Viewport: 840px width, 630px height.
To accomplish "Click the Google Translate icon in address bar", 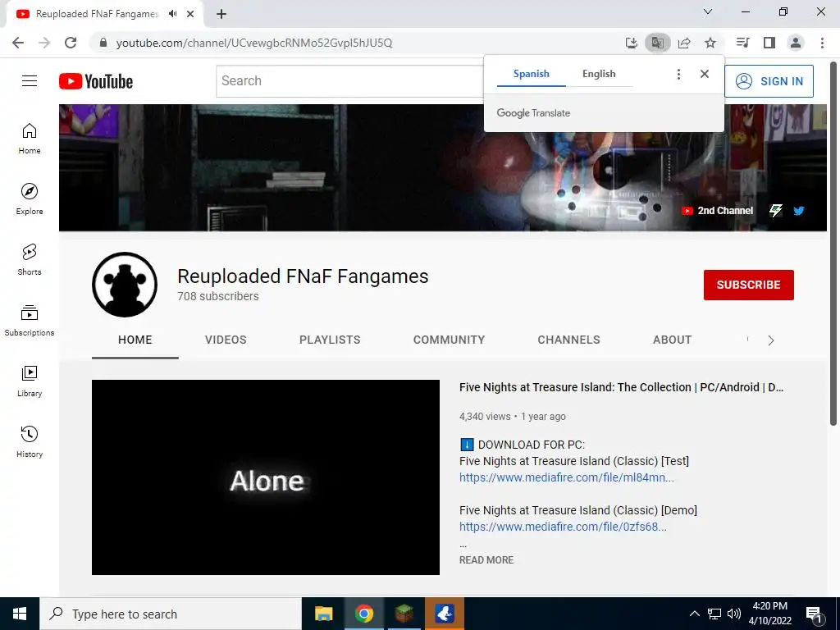I will (x=658, y=43).
